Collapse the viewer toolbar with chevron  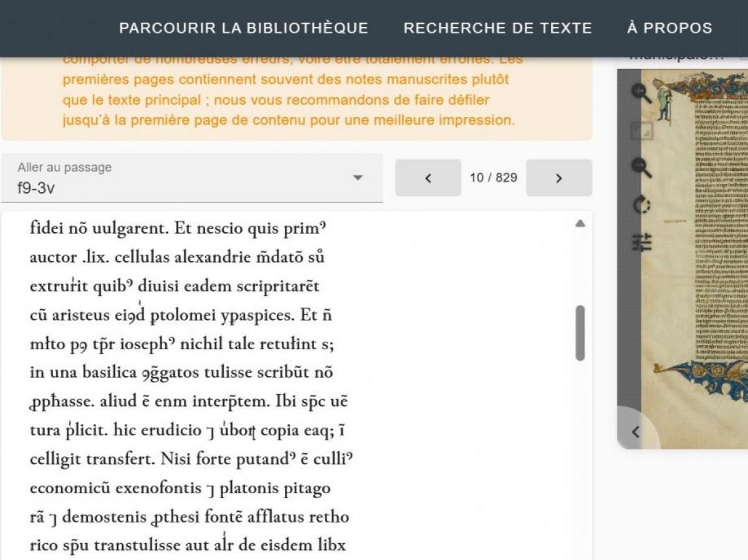[x=635, y=432]
